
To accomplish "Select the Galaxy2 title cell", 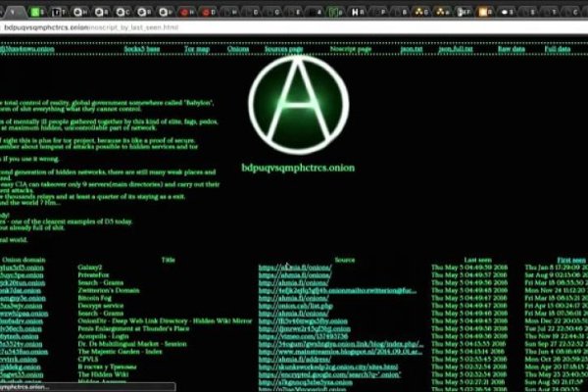I will tap(89, 268).
